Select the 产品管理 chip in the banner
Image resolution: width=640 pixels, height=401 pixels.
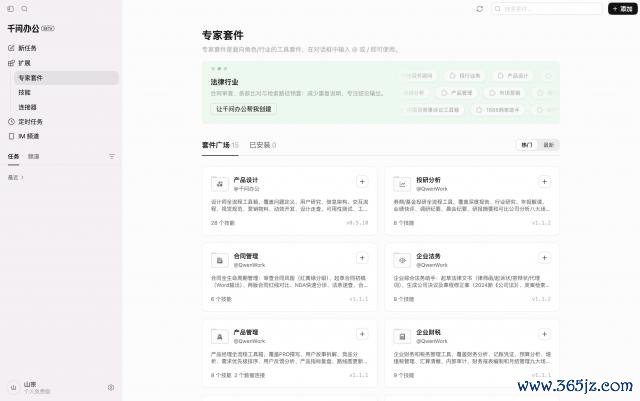[x=457, y=93]
